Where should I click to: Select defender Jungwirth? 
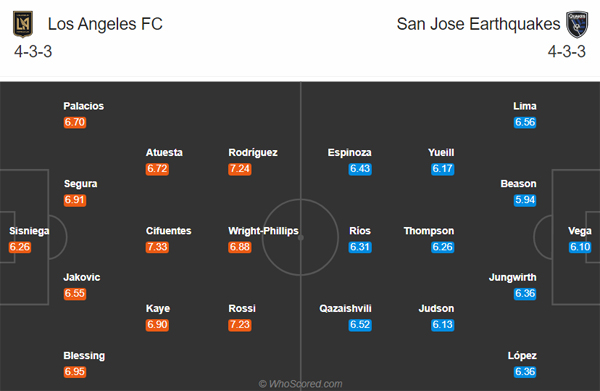(512, 277)
